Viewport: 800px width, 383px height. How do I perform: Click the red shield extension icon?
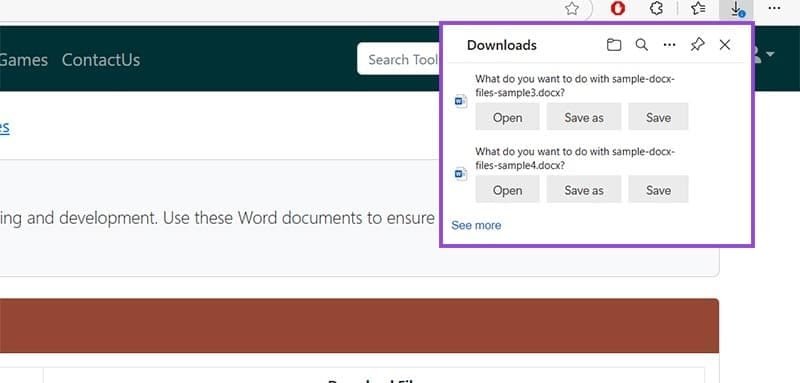(x=618, y=8)
